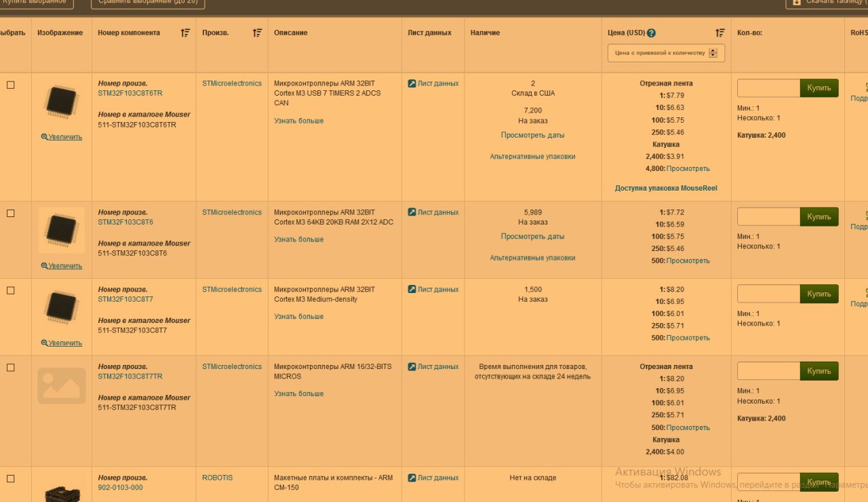The width and height of the screenshot is (868, 502).
Task: Open the price help question mark icon
Action: pos(651,33)
